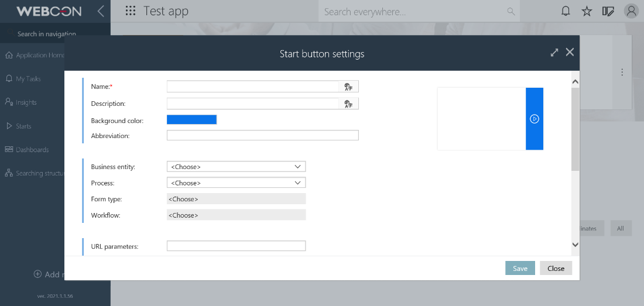Click the Searching structure tree icon

tap(9, 173)
